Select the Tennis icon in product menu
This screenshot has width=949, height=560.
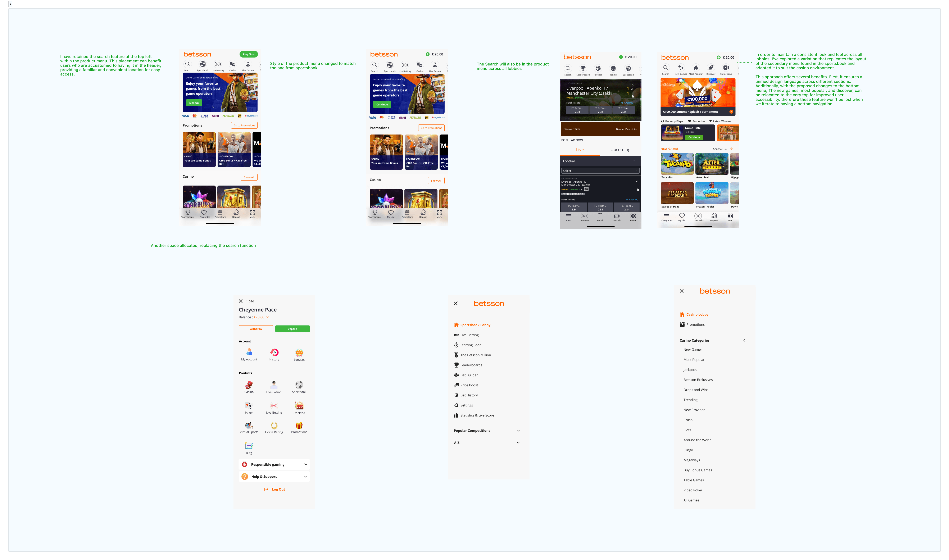pos(613,69)
